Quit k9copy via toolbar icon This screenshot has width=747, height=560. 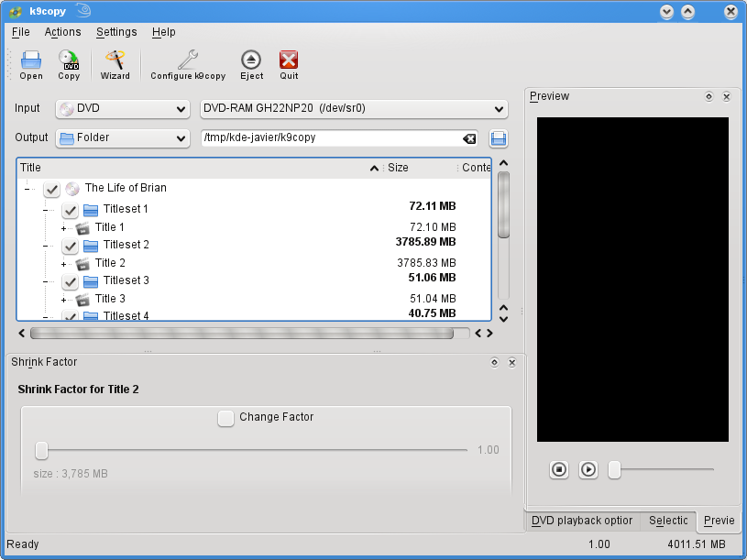pyautogui.click(x=289, y=65)
